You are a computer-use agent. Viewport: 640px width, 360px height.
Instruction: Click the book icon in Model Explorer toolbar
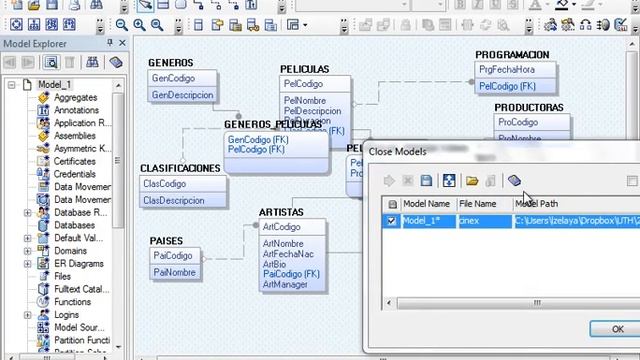(x=116, y=62)
